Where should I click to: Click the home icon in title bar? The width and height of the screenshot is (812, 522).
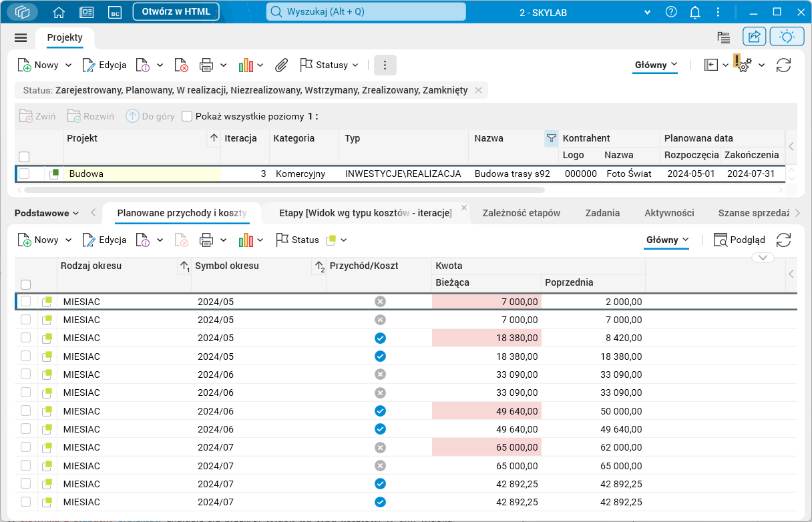(59, 12)
